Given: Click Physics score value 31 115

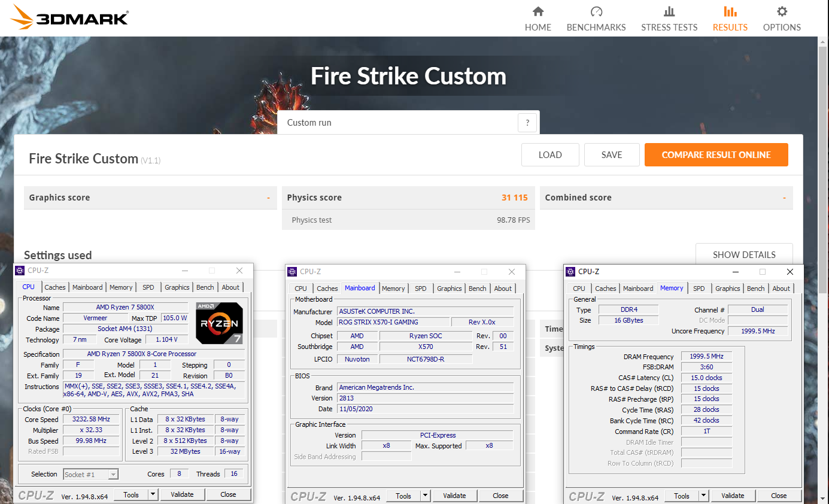Looking at the screenshot, I should 515,198.
